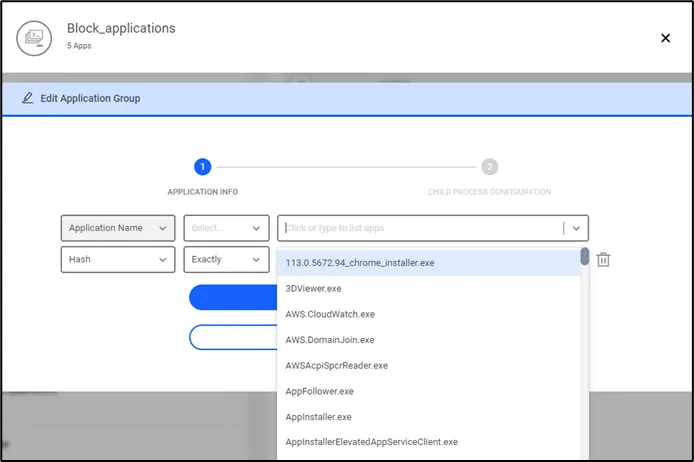Collapse the app list dropdown arrow

576,228
